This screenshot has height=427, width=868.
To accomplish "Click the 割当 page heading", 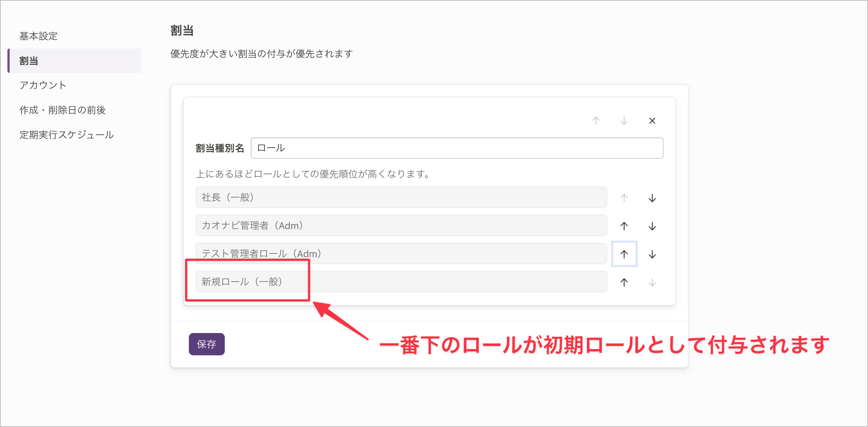I will [x=182, y=30].
